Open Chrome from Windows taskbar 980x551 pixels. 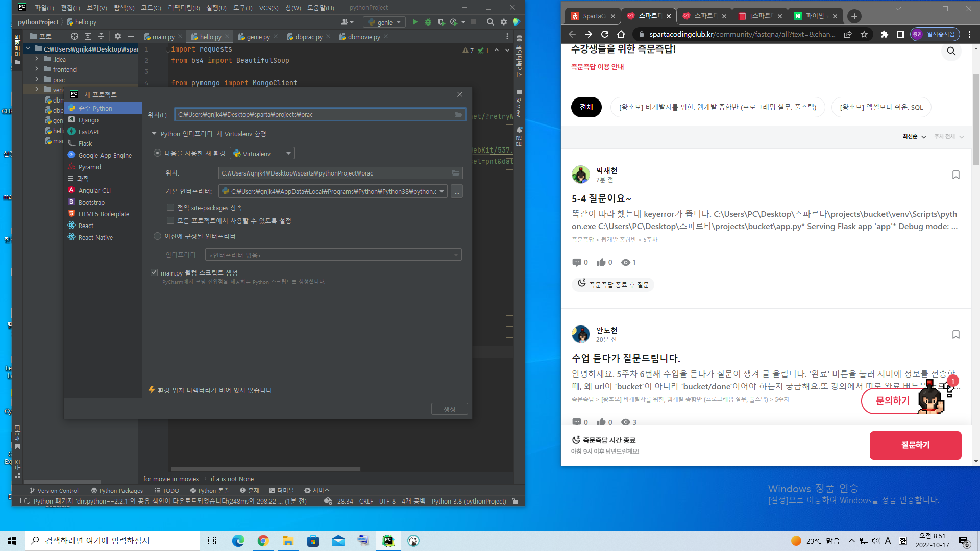[263, 541]
